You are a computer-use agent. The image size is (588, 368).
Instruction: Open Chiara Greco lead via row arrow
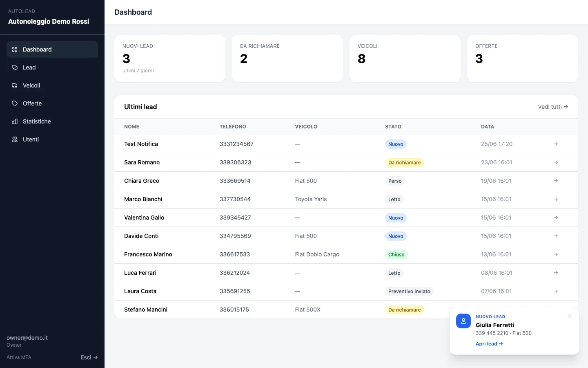[556, 181]
